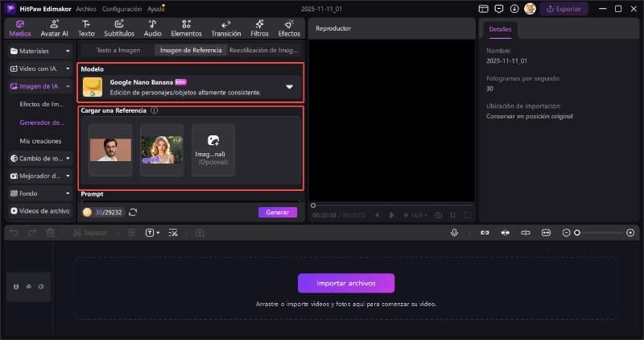Screen dimensions: 644x340
Task: Open Videos de archivo
Action: tap(40, 211)
